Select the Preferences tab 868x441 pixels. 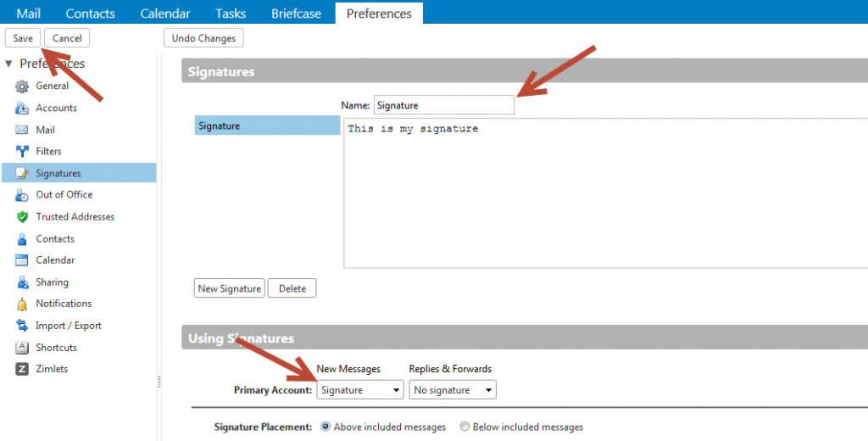click(x=379, y=14)
